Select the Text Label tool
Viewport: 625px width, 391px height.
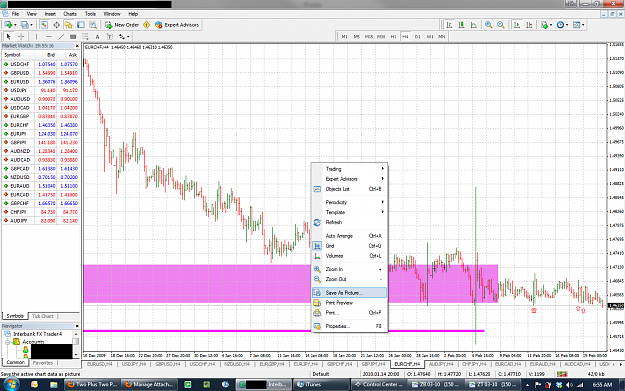(110, 37)
